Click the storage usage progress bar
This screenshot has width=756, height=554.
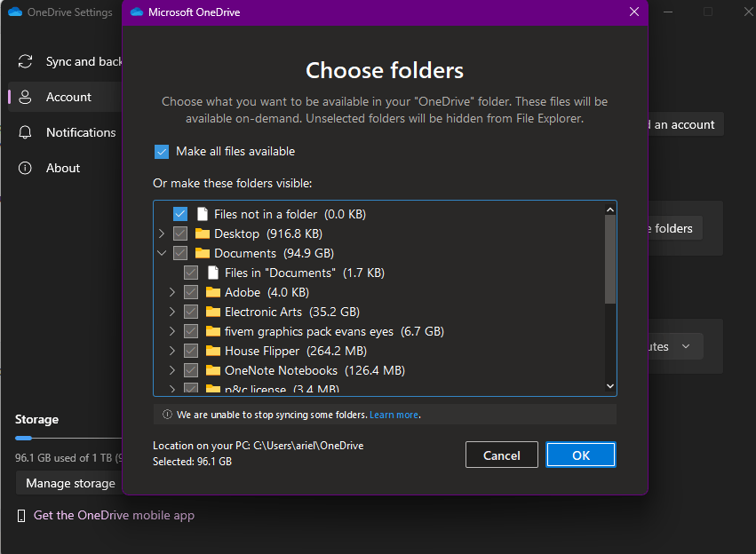click(x=68, y=438)
